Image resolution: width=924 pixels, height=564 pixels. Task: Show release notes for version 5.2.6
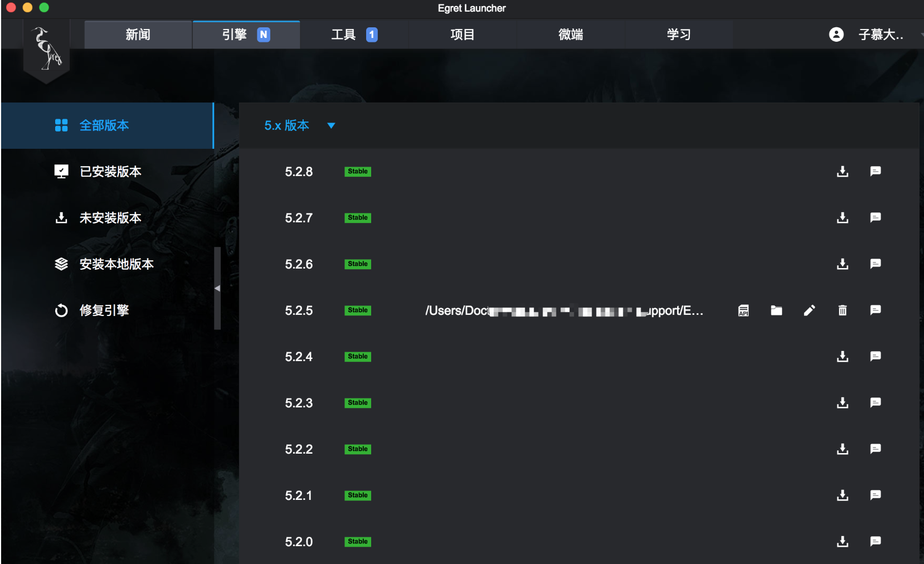click(876, 264)
